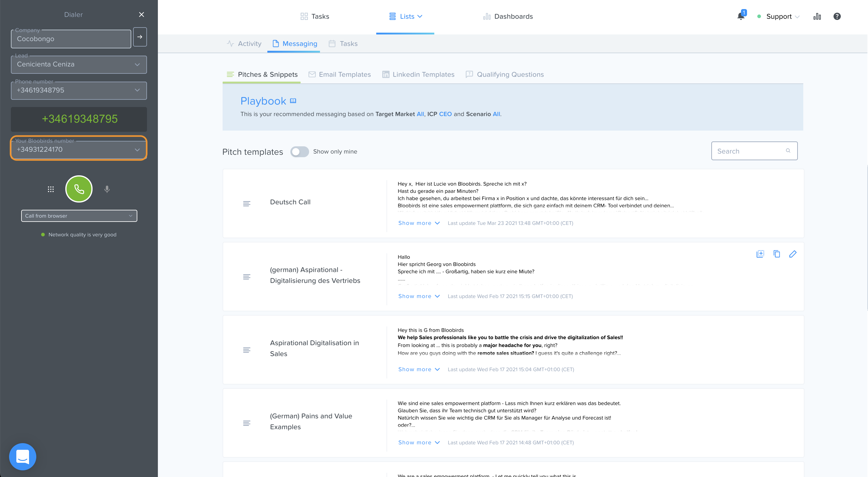
Task: Open Qualifying Questions tab
Action: tap(504, 74)
